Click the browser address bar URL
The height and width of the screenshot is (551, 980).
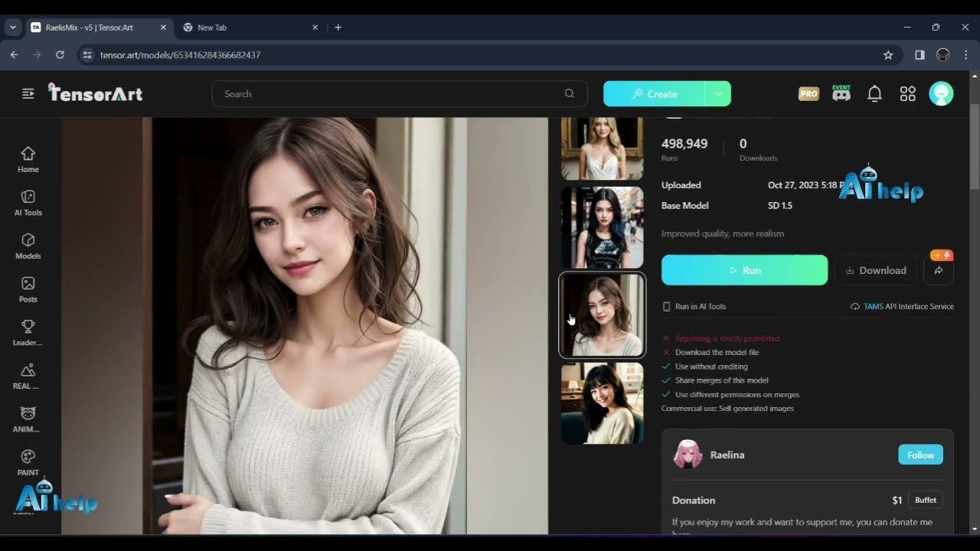click(x=180, y=55)
